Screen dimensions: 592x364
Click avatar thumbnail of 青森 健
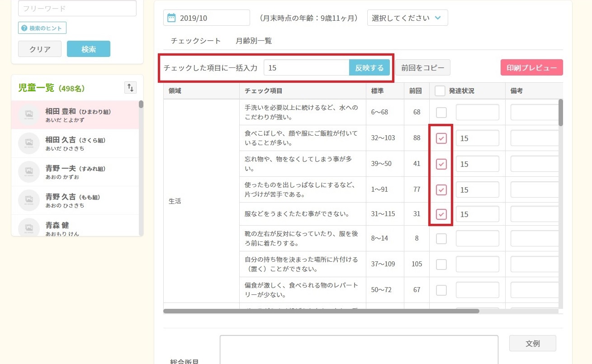point(29,227)
